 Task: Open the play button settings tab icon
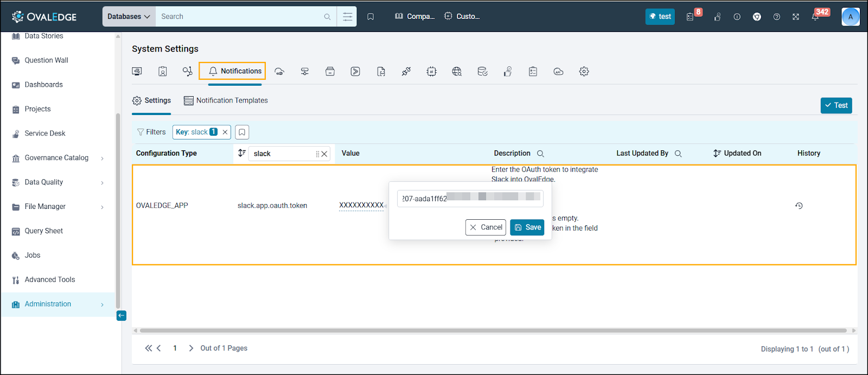355,72
